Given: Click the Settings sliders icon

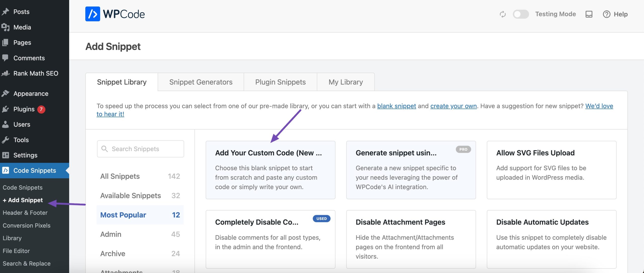Looking at the screenshot, I should pyautogui.click(x=5, y=155).
